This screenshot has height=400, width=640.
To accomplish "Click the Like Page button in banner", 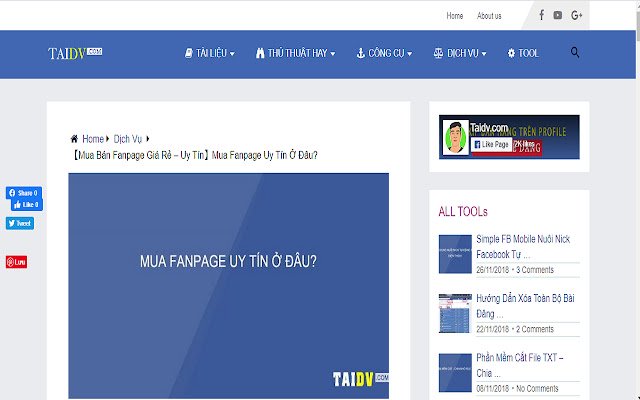I will tap(491, 144).
